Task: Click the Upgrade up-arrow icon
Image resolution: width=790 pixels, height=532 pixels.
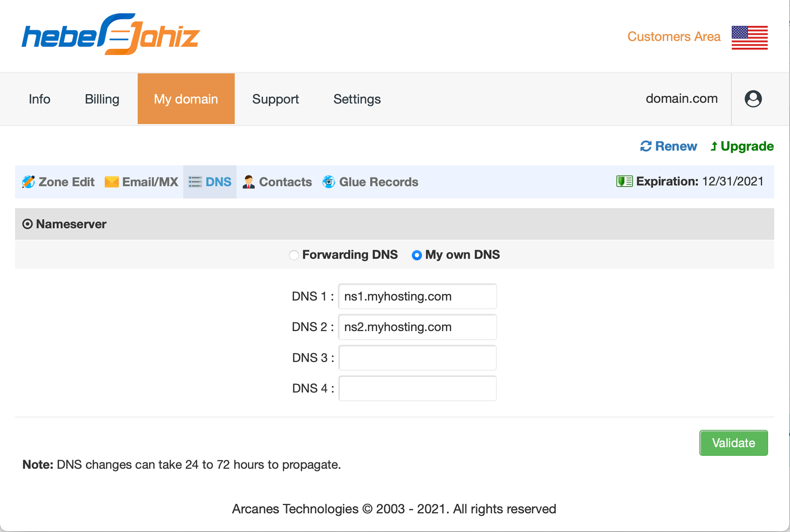Action: [714, 146]
